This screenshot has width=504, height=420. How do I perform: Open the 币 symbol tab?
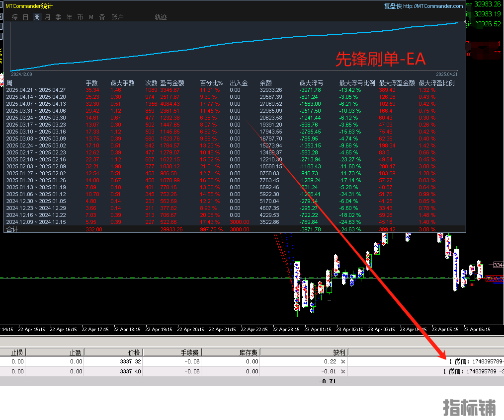click(81, 17)
